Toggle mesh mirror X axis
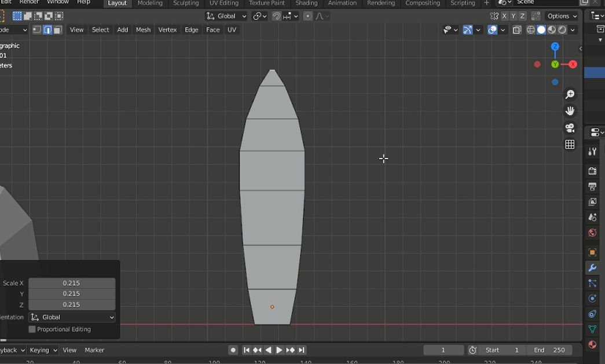Screen dimensions: 605x364 504,16
